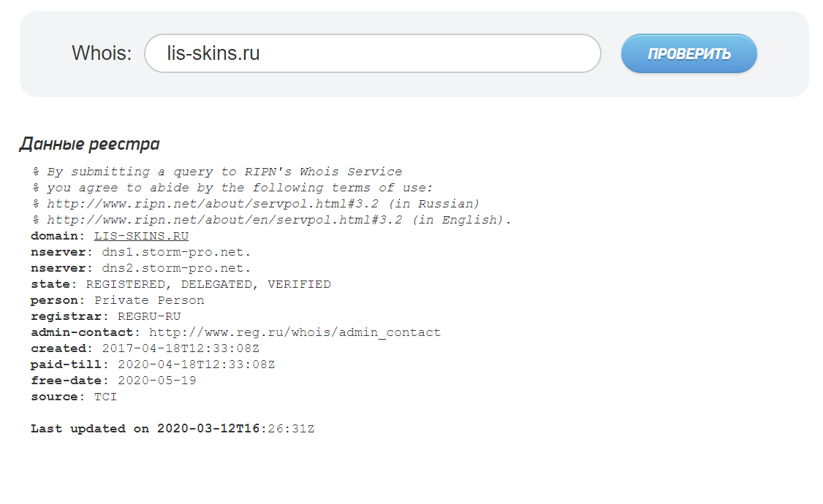Click the terms of use comment line

point(232,188)
